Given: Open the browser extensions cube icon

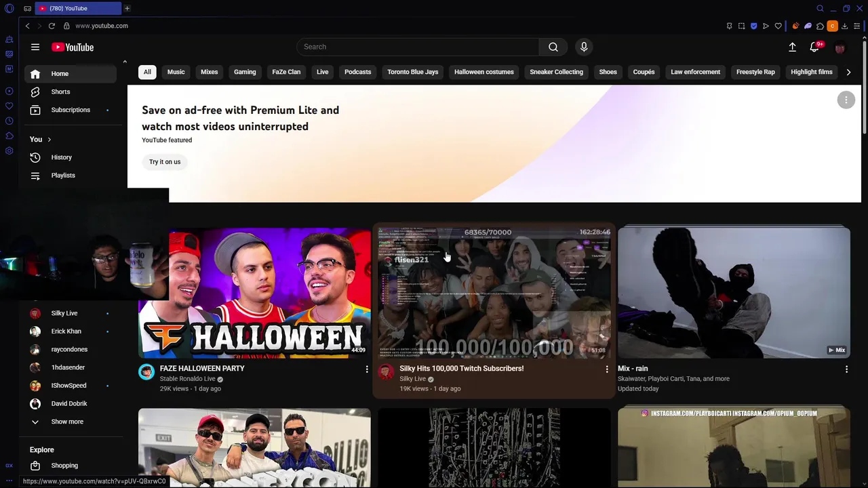Looking at the screenshot, I should point(820,26).
